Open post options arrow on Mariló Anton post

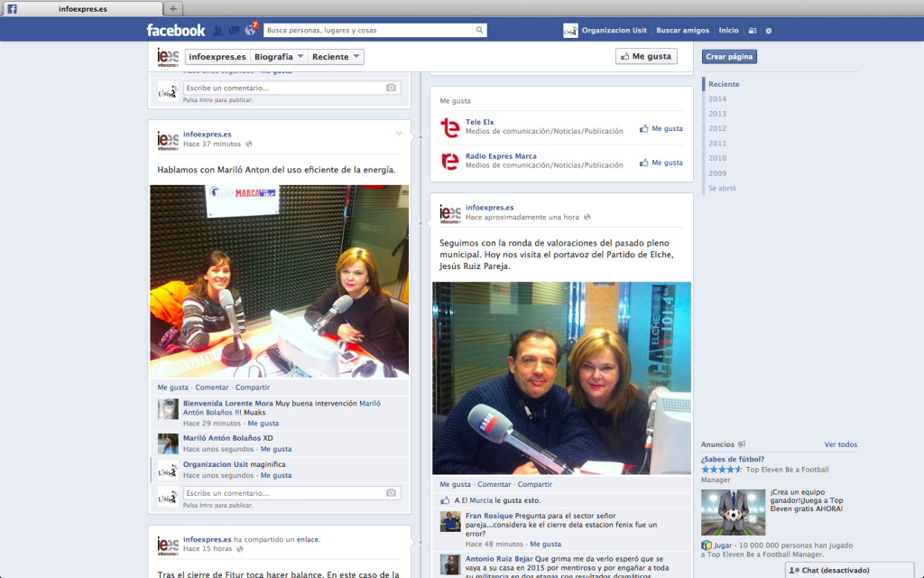click(399, 134)
